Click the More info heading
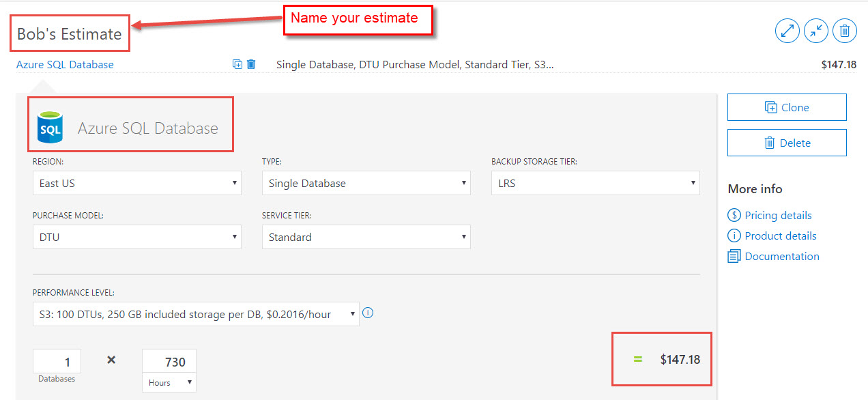The width and height of the screenshot is (868, 400). coord(755,188)
